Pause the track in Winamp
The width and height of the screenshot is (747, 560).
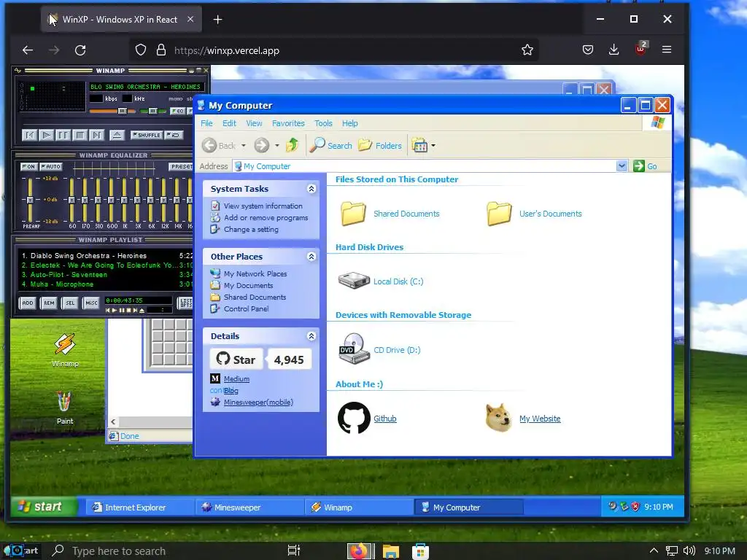tap(63, 135)
